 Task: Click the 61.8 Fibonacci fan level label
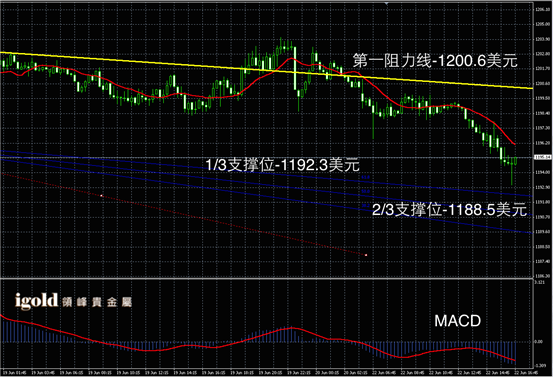(365, 177)
